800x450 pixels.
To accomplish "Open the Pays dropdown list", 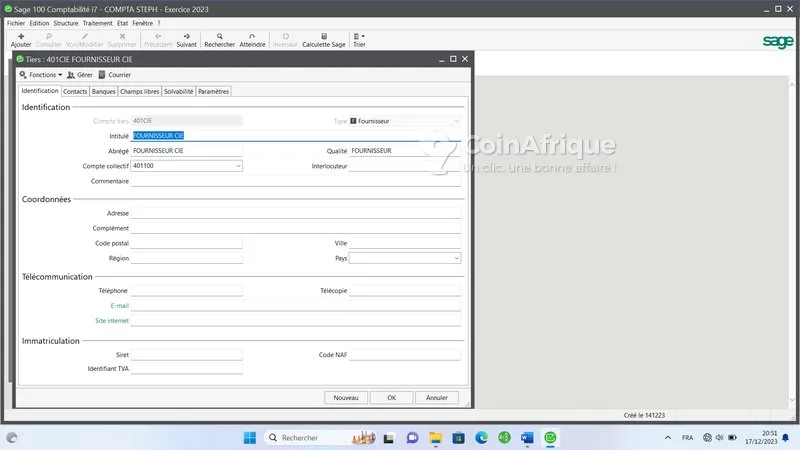I will click(x=456, y=258).
